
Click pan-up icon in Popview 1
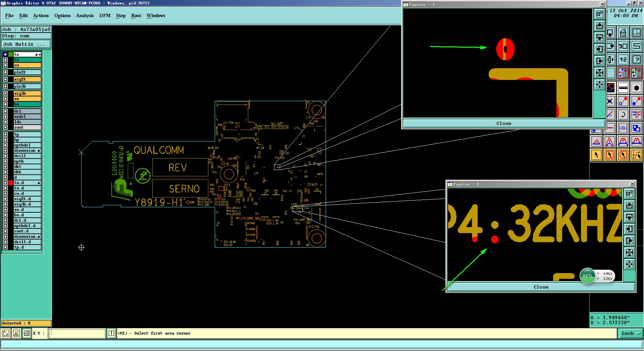tap(599, 26)
